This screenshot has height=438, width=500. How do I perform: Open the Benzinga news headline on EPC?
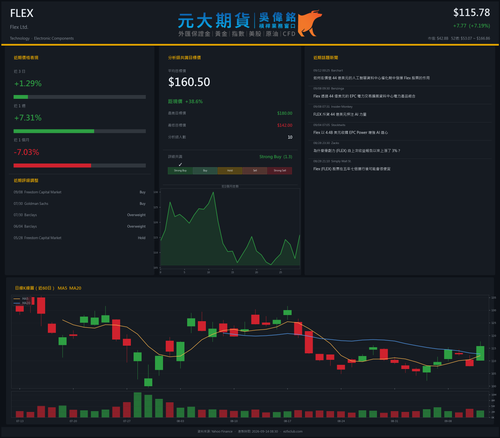[x=364, y=96]
